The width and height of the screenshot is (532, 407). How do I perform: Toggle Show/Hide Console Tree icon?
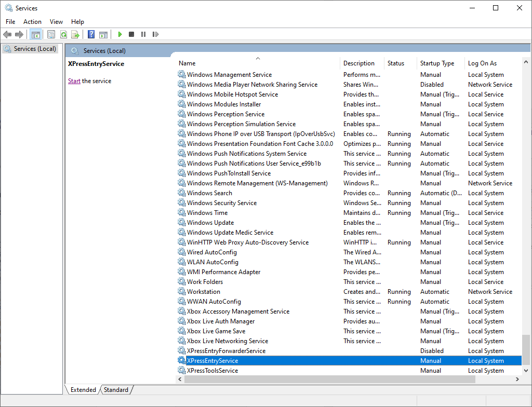(x=36, y=34)
